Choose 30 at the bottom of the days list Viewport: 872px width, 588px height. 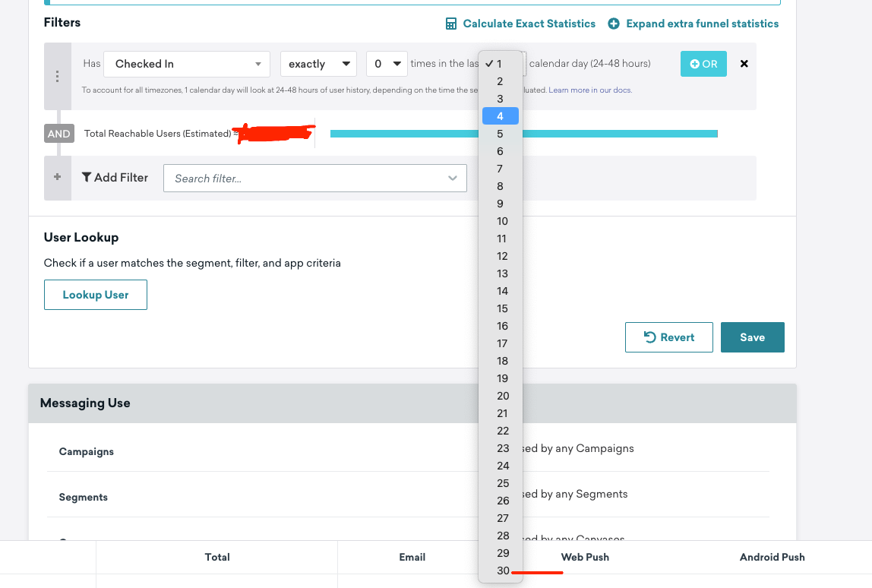click(503, 571)
